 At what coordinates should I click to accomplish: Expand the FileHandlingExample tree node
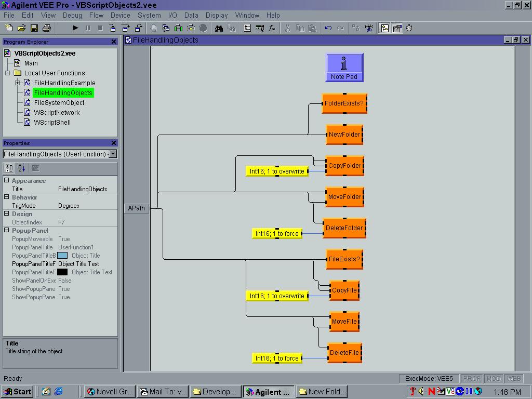[18, 83]
